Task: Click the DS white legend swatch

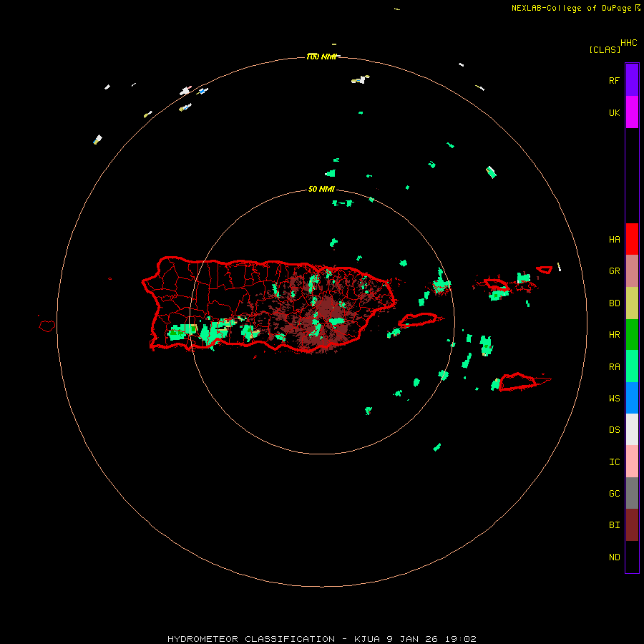Action: [x=632, y=429]
